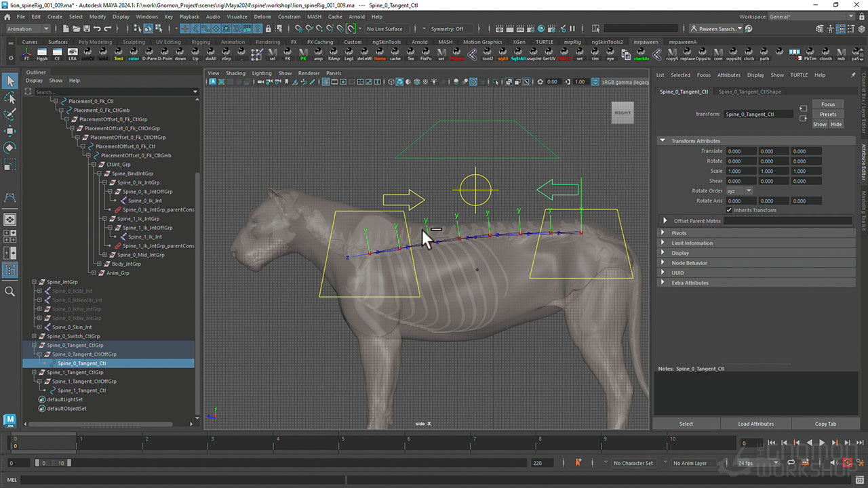Open the Deform menu
Screen dimensions: 868x488
(262, 16)
